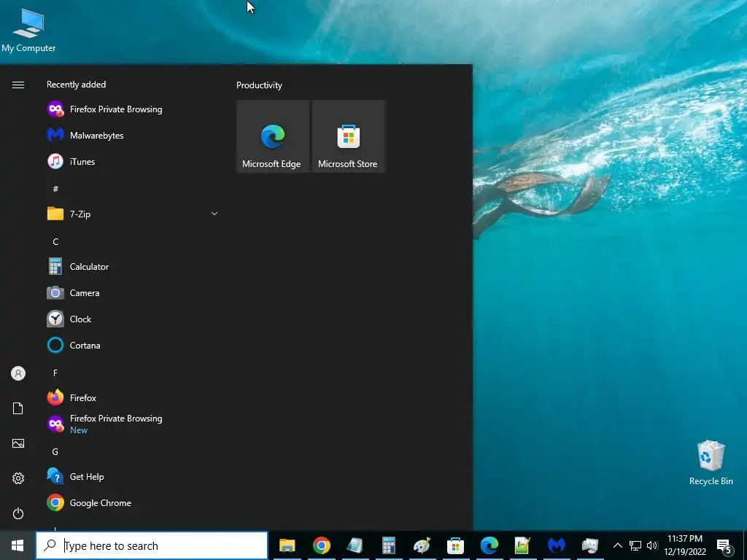The width and height of the screenshot is (747, 560).
Task: Open Firefox Private Browsing under Recently added
Action: (133, 109)
